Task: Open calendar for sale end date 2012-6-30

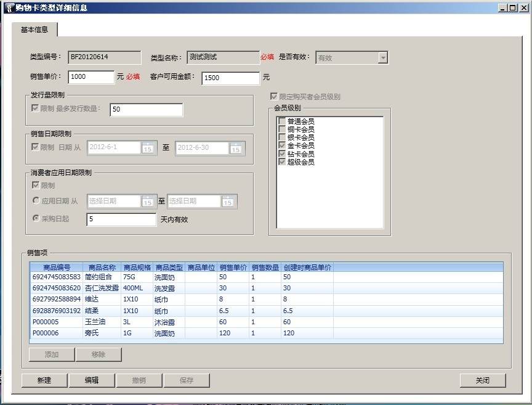Action: coord(235,148)
